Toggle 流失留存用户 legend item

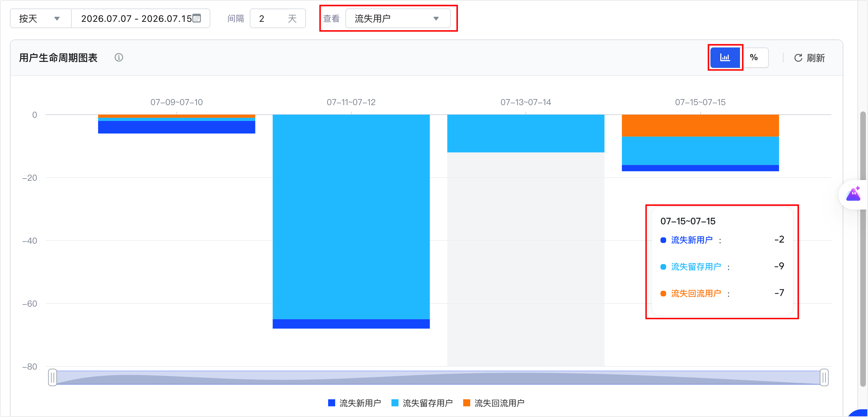coord(422,403)
